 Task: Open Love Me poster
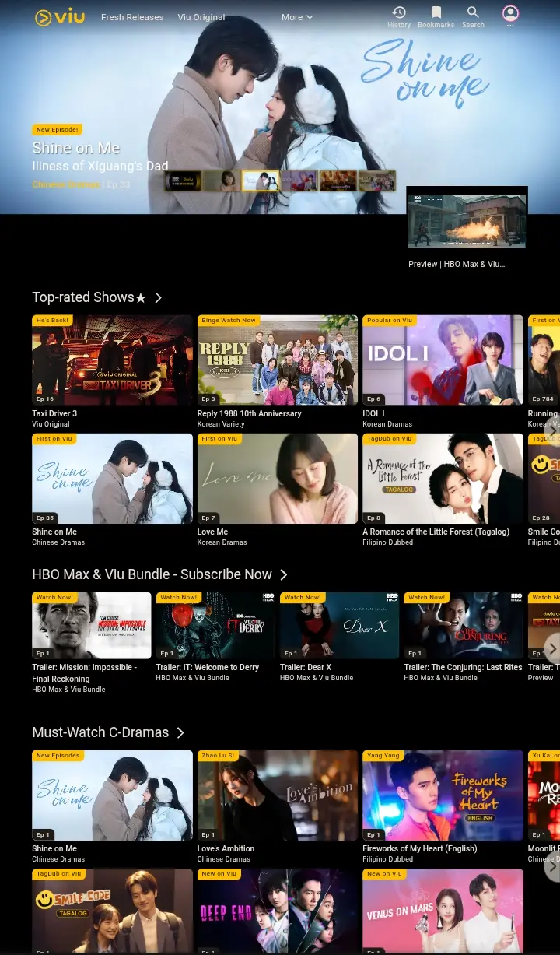coord(278,479)
